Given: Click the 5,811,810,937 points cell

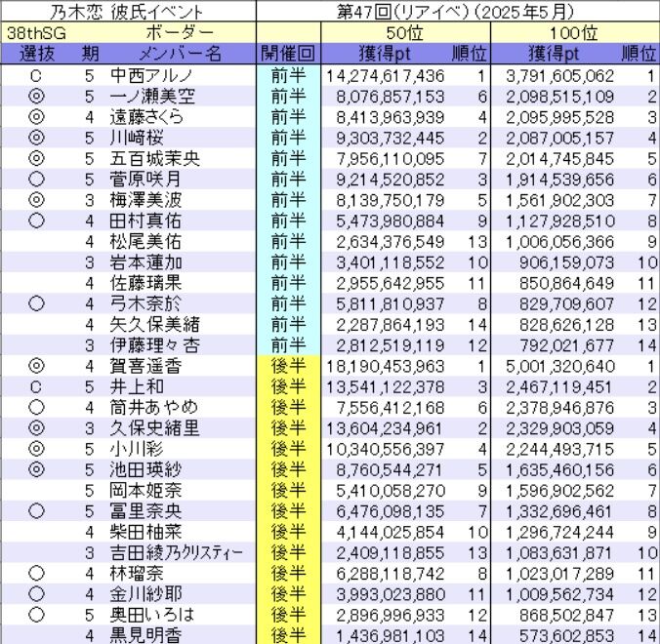Looking at the screenshot, I should click(x=391, y=303).
